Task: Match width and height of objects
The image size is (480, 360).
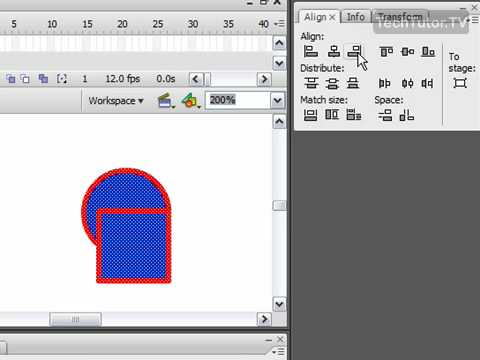Action: 353,115
